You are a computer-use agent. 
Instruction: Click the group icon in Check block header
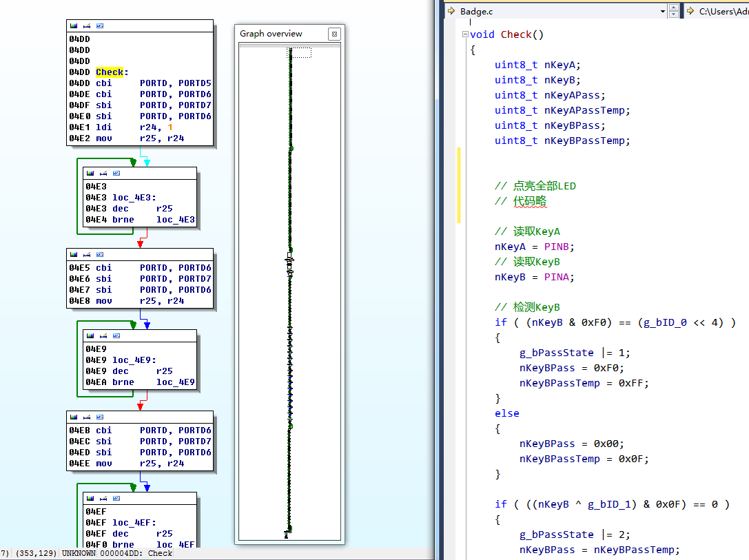pyautogui.click(x=100, y=25)
